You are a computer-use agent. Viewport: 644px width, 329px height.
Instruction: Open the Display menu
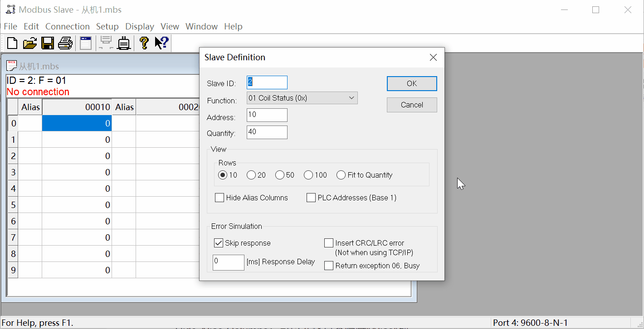[x=140, y=26]
